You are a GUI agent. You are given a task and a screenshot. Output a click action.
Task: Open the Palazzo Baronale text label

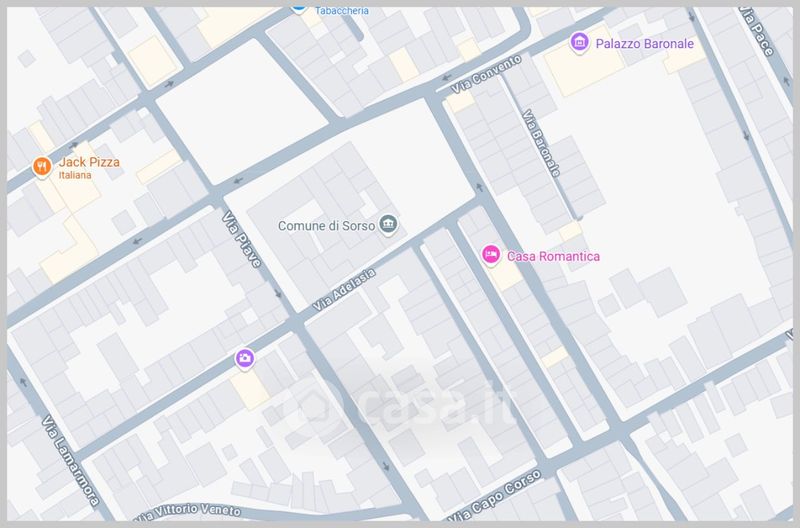tap(644, 44)
